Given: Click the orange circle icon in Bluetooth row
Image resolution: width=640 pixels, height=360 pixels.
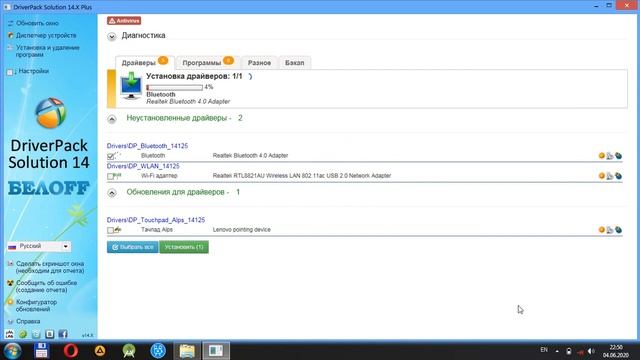Looking at the screenshot, I should pos(601,156).
